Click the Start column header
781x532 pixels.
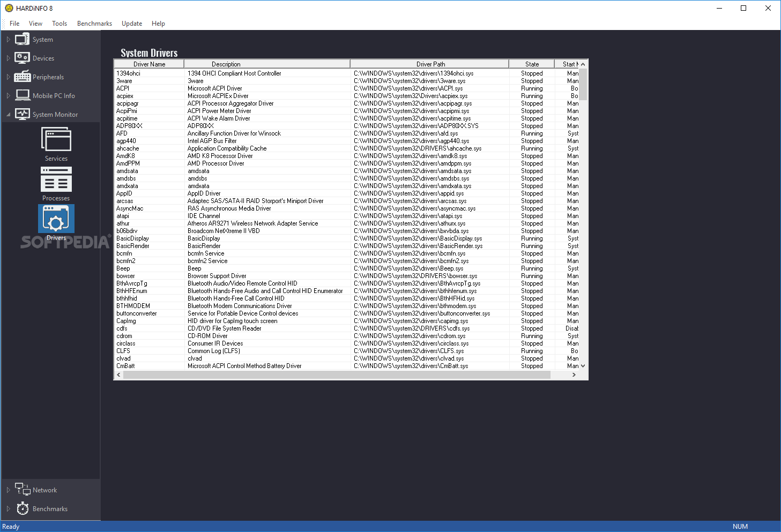tap(567, 64)
